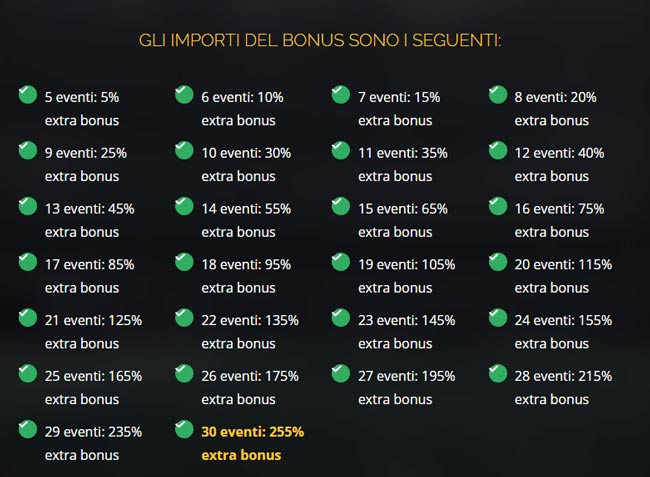Viewport: 650px width, 477px height.
Task: Click the checkmark next to 13 eventi: 45%
Action: tap(28, 207)
